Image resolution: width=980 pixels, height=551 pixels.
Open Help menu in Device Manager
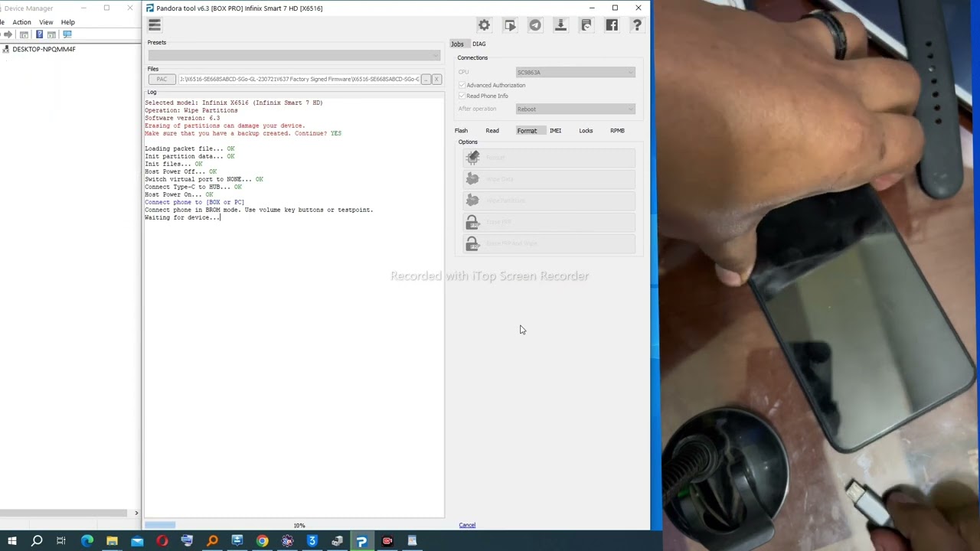click(x=68, y=22)
